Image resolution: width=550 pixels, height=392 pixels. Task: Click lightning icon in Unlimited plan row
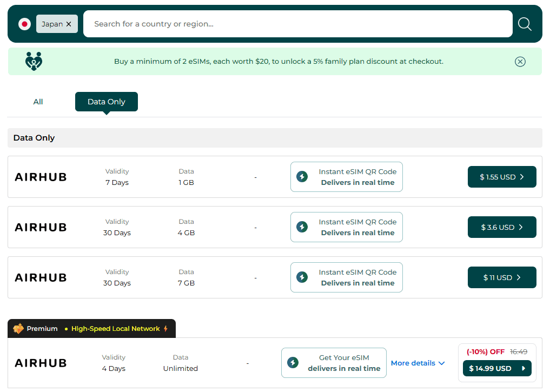click(x=293, y=363)
